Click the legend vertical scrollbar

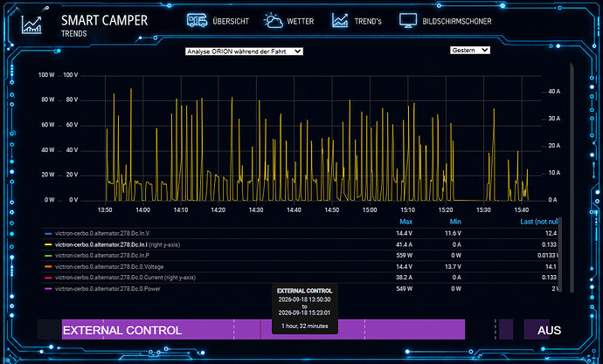(x=560, y=254)
